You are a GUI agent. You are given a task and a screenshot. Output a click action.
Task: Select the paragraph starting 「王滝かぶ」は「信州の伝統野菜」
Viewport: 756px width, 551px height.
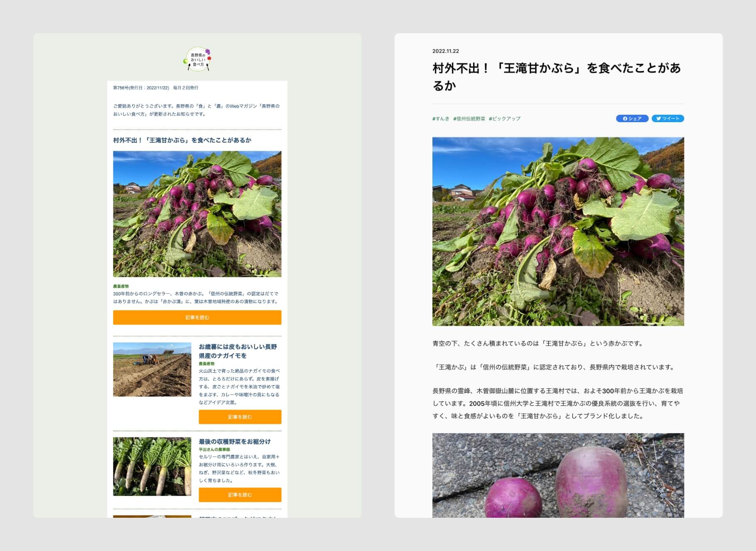(555, 367)
